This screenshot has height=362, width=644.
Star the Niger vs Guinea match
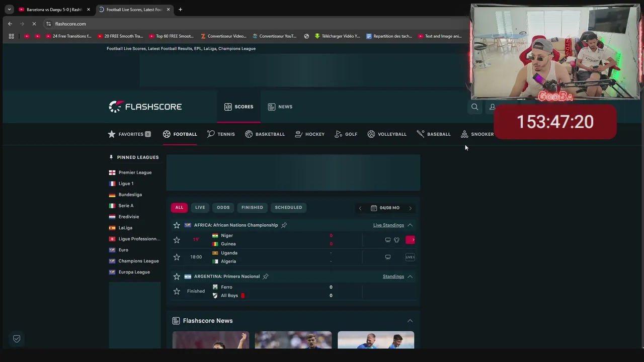pyautogui.click(x=177, y=240)
